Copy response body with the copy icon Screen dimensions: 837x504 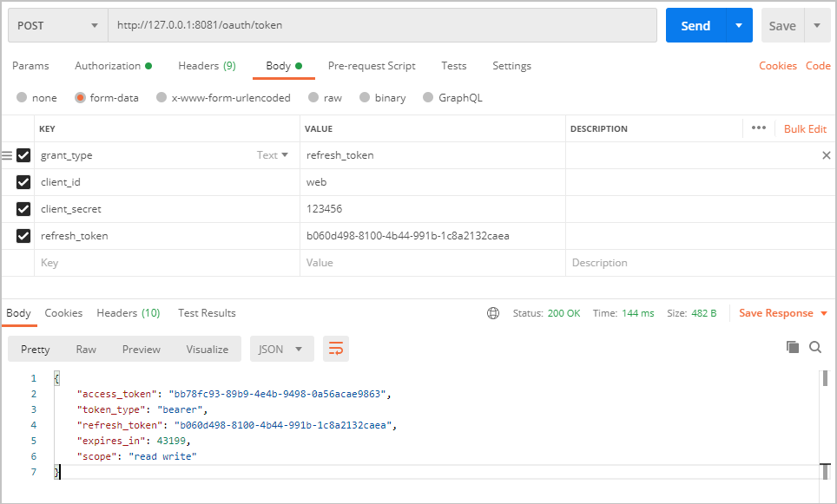coord(793,347)
